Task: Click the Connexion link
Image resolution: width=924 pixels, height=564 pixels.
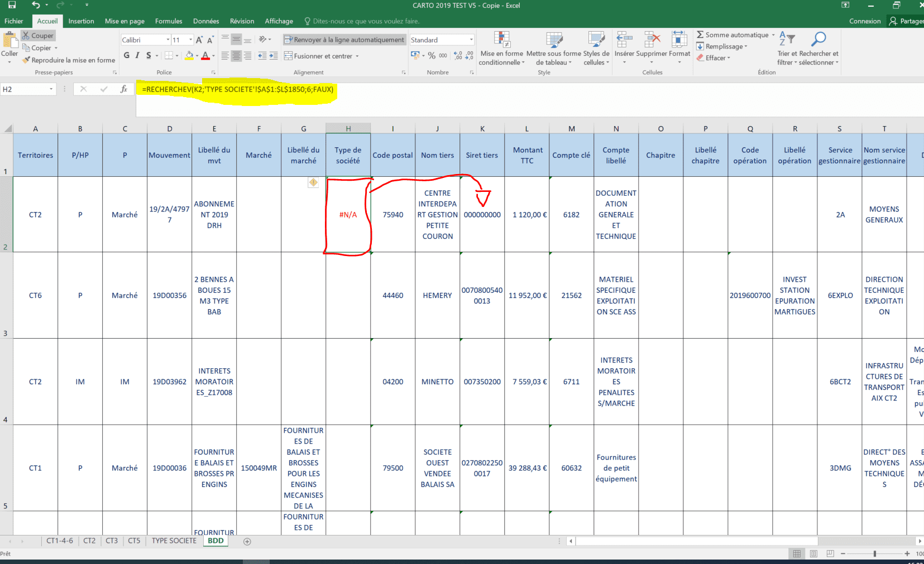Action: [865, 21]
